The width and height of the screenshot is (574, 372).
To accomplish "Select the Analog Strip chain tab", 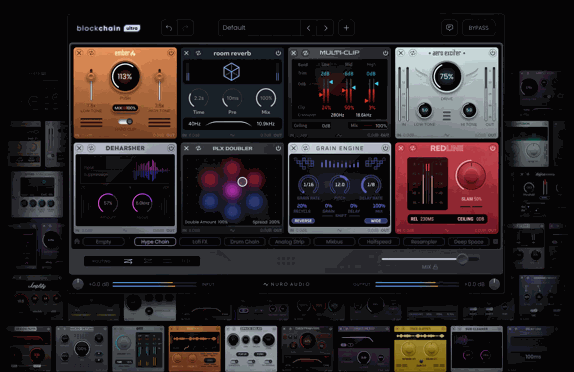I will click(x=290, y=242).
